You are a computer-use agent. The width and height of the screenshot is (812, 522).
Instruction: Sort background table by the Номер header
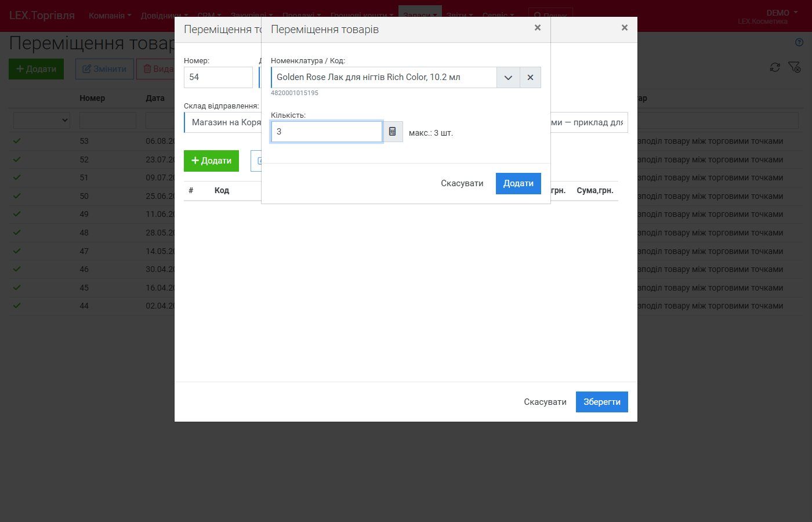(92, 98)
